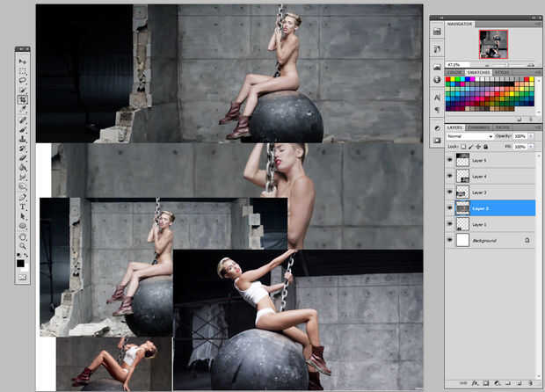Select the highlighted Crop tool
This screenshot has width=545, height=392.
coord(23,99)
